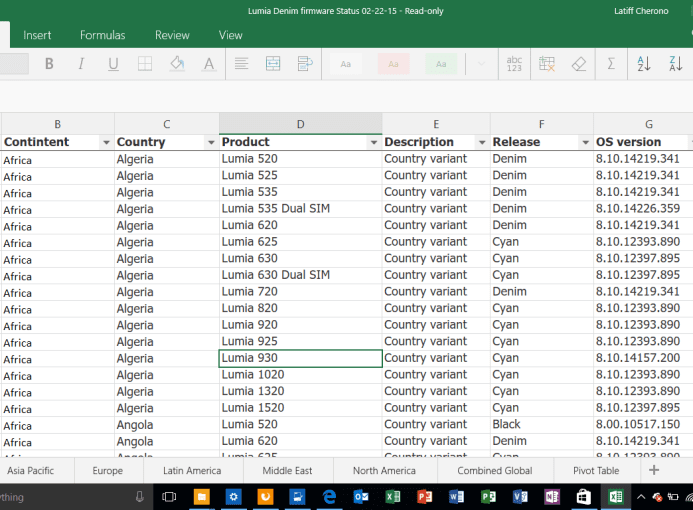Open the Fill Color bucket tool
Viewport: 693px width, 510px height.
pos(177,64)
